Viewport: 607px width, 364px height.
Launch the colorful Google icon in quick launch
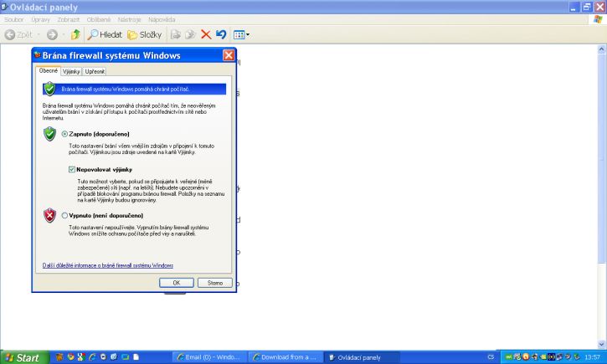(81, 357)
